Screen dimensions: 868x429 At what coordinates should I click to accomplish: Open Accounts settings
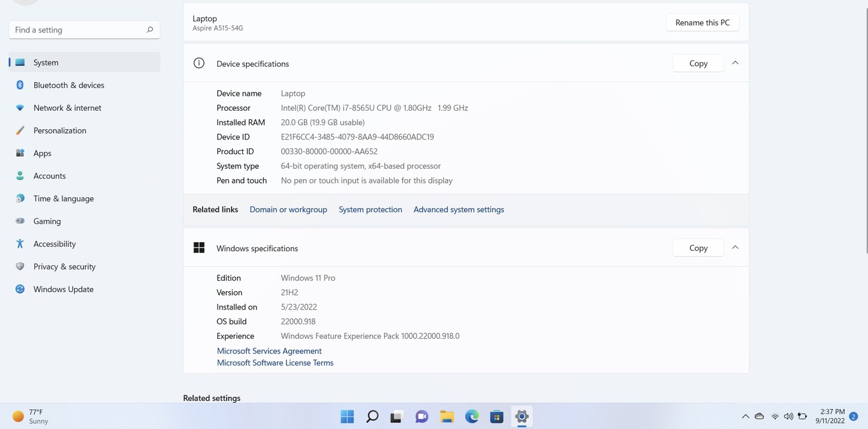(x=85, y=176)
